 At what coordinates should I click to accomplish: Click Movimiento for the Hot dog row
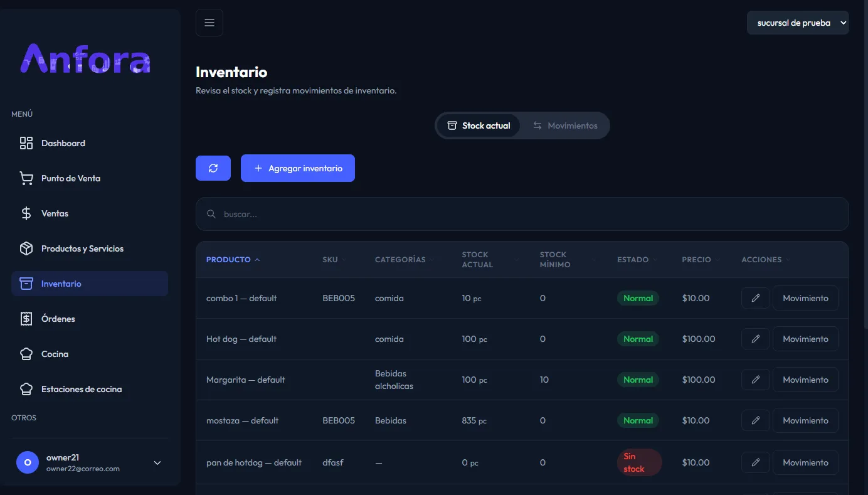[805, 339]
